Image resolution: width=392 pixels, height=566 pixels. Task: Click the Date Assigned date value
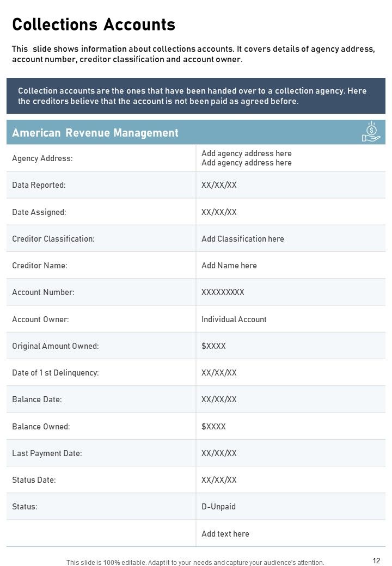click(x=219, y=212)
